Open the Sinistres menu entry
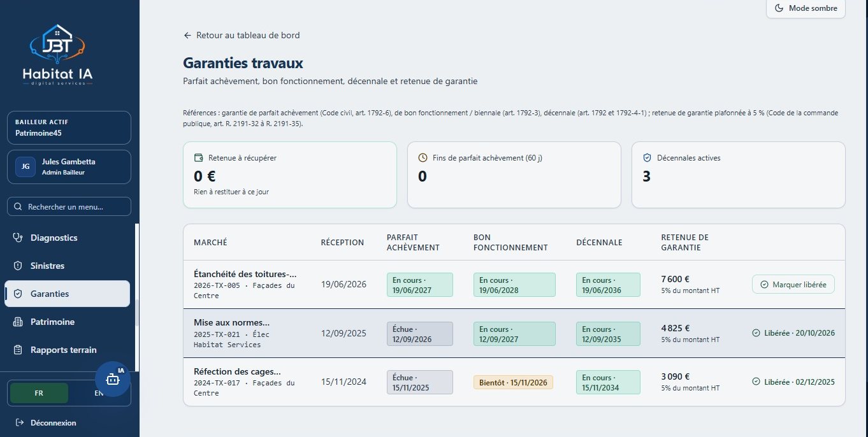 (68, 266)
